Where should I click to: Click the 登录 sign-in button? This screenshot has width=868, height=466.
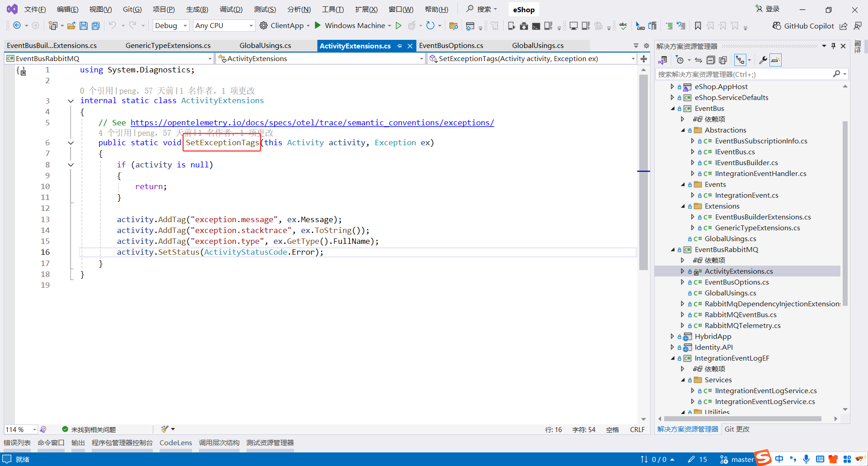point(768,9)
